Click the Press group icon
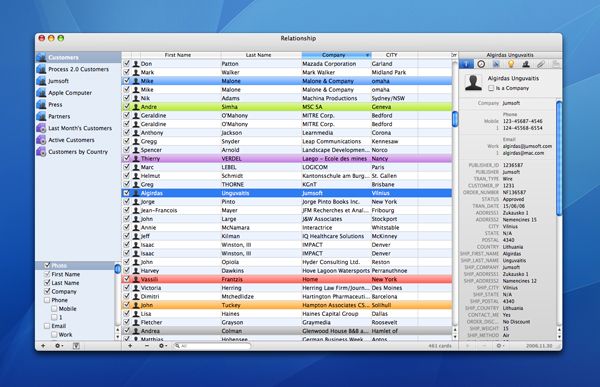The width and height of the screenshot is (600, 387). (x=41, y=105)
